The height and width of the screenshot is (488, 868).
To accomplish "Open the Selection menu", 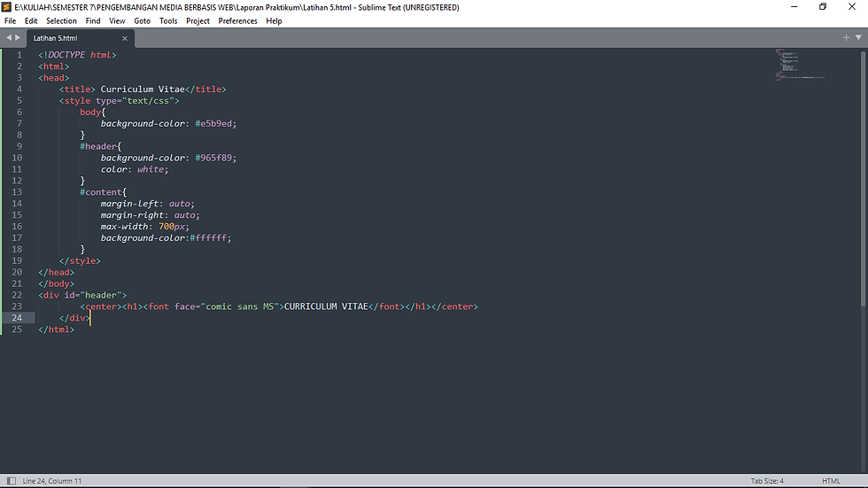I will click(61, 21).
